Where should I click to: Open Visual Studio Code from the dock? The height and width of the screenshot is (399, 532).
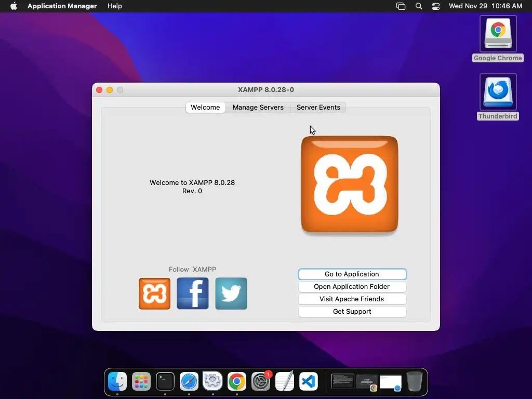click(x=309, y=381)
